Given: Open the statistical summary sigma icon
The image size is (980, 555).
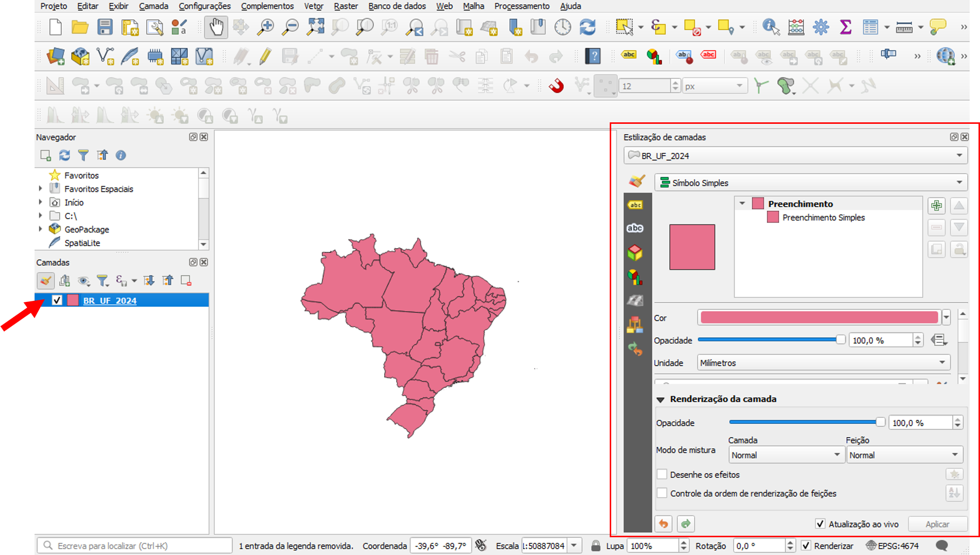Looking at the screenshot, I should [845, 27].
